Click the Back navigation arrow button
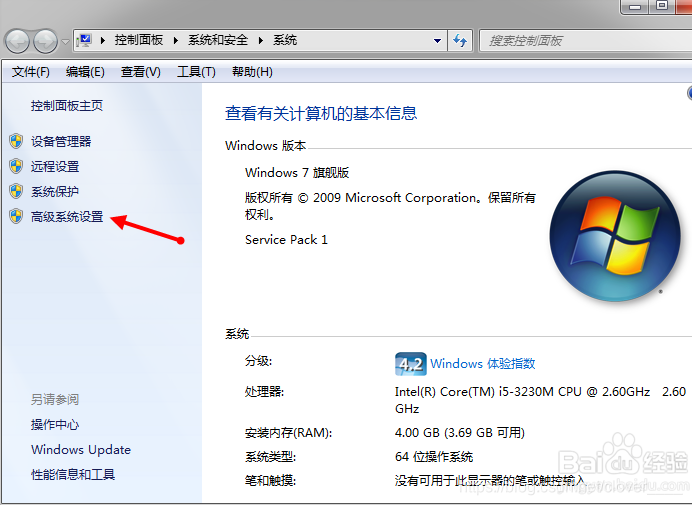Screen dimensions: 692x505 [x=18, y=41]
